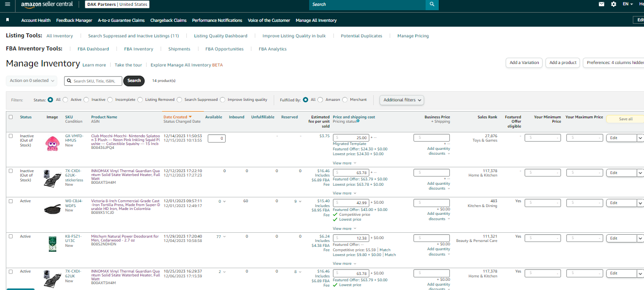644x290 pixels.
Task: Tick checkbox for 7X-CXDI-62UK-stickerless row
Action: (11, 171)
